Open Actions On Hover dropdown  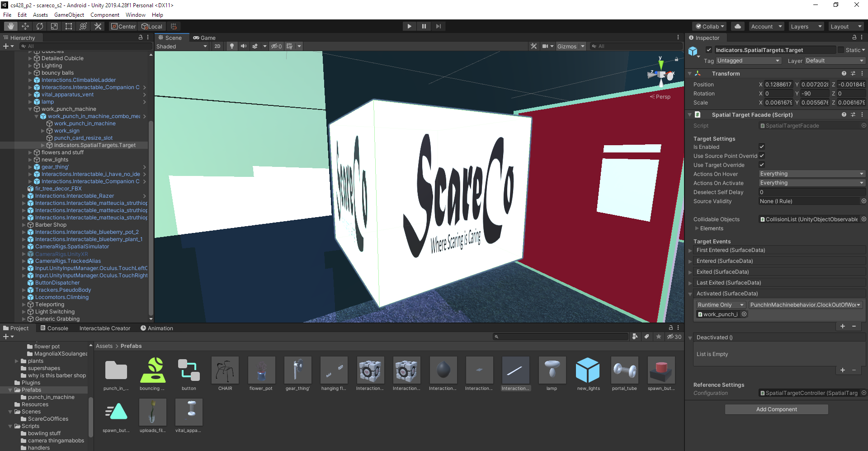tap(812, 174)
